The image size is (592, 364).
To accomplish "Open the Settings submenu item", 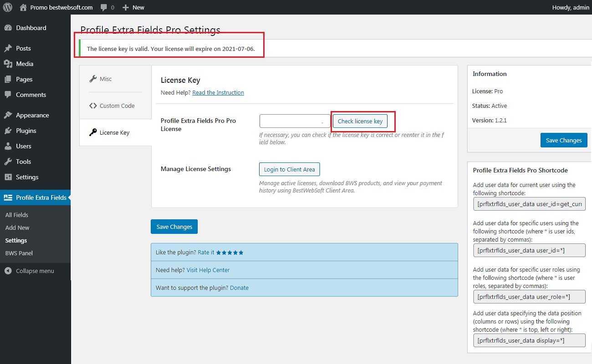I will (x=16, y=240).
